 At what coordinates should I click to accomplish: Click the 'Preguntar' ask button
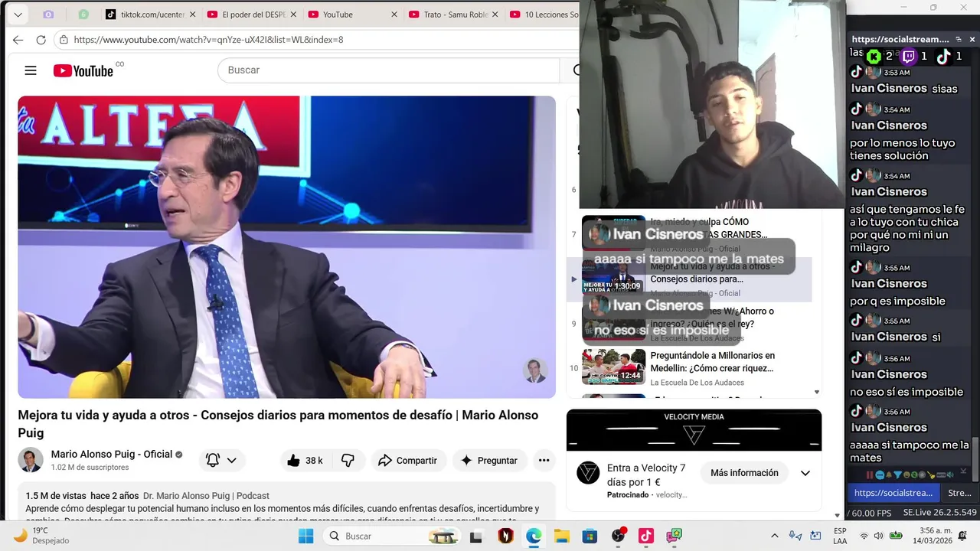[489, 460]
